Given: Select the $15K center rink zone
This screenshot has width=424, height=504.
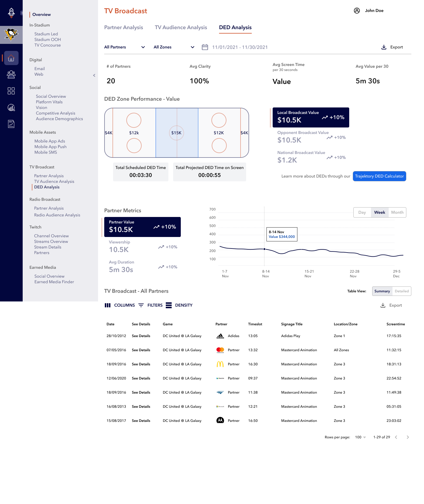Looking at the screenshot, I should 176,133.
